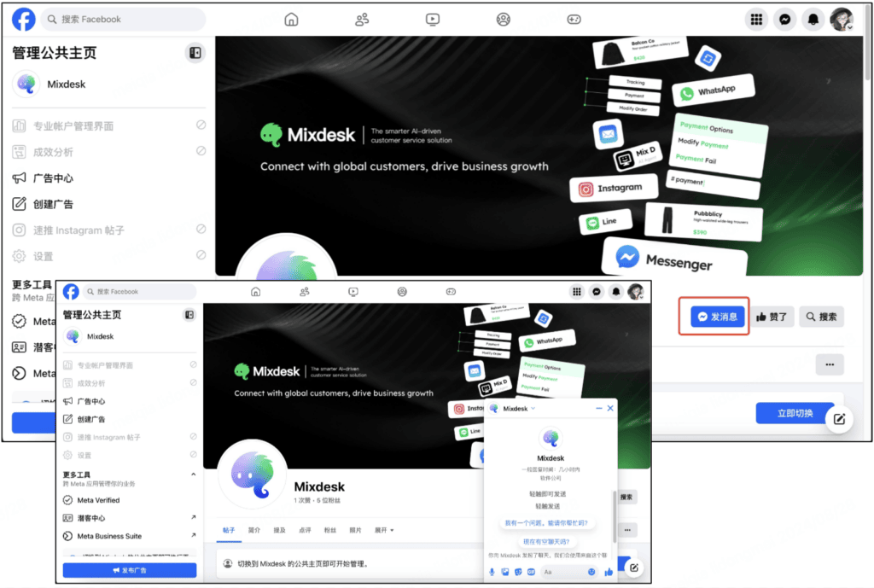
Task: Open sticker picker in chat popup
Action: (518, 572)
